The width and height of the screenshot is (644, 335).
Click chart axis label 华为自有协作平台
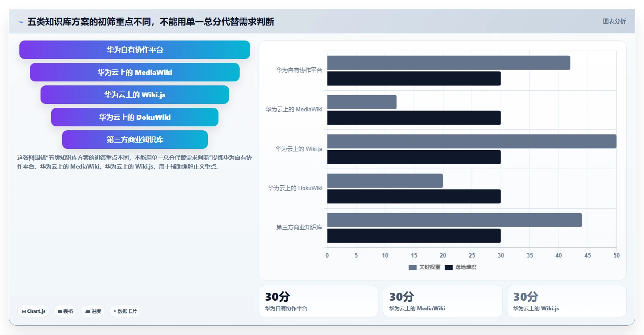click(x=300, y=70)
